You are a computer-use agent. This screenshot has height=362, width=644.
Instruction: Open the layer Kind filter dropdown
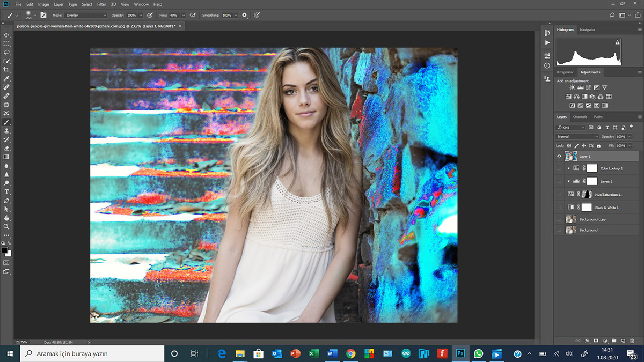[571, 128]
